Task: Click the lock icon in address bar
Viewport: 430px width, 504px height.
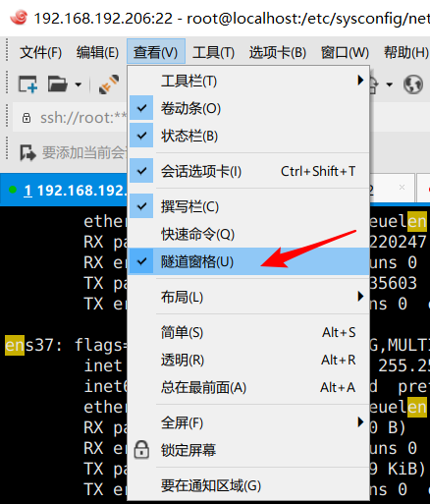Action: click(27, 118)
